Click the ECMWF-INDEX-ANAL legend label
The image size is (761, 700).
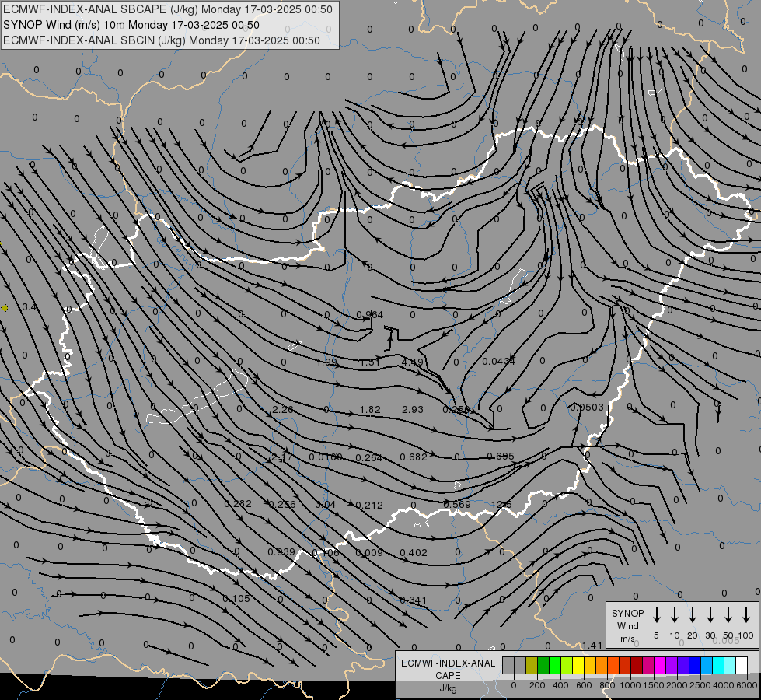pyautogui.click(x=448, y=663)
